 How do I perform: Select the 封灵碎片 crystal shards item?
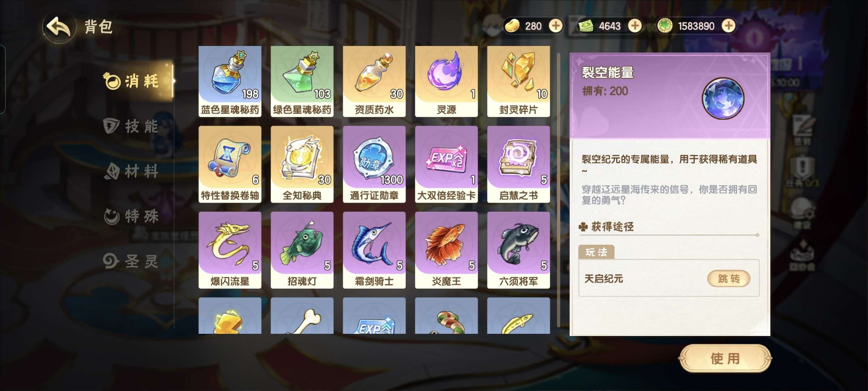518,81
